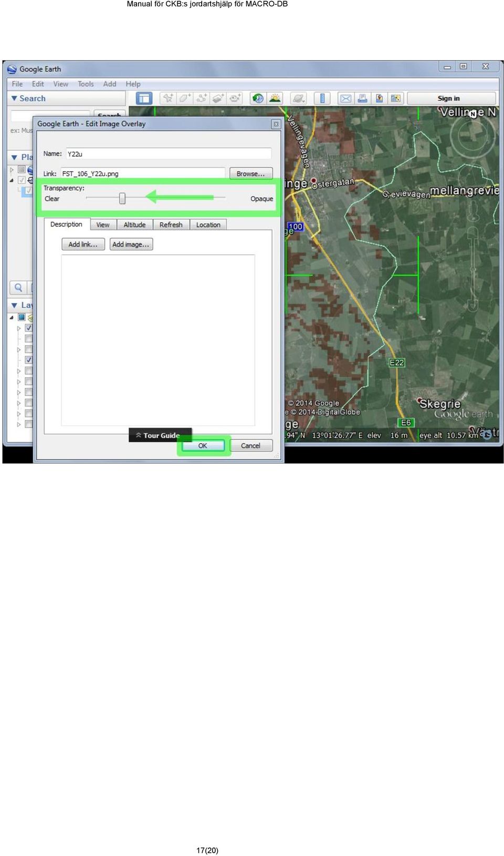504x856 pixels.
Task: Toggle the first checkbox in the Places tree
Action: coord(22,169)
